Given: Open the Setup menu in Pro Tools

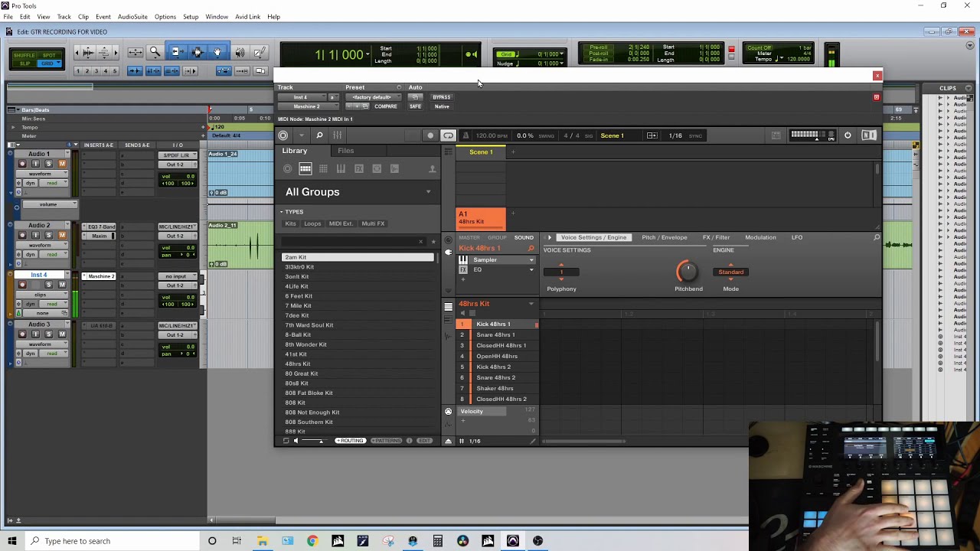Looking at the screenshot, I should click(191, 17).
